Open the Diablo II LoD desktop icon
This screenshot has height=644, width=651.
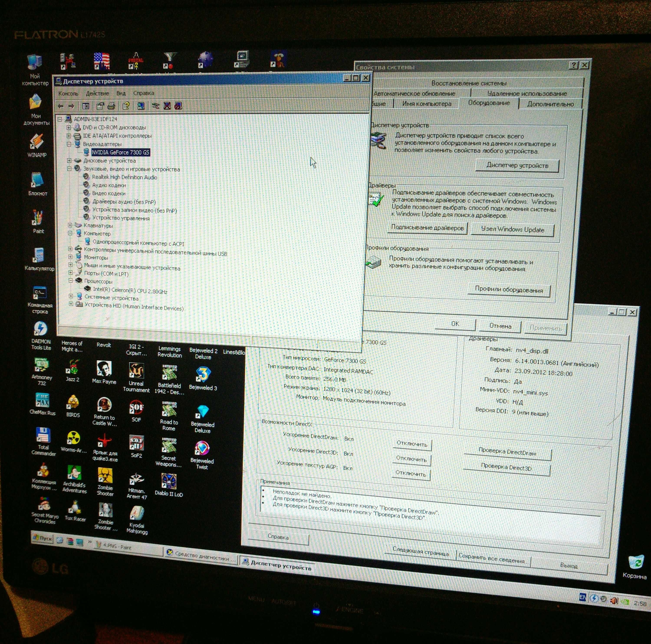[x=169, y=485]
